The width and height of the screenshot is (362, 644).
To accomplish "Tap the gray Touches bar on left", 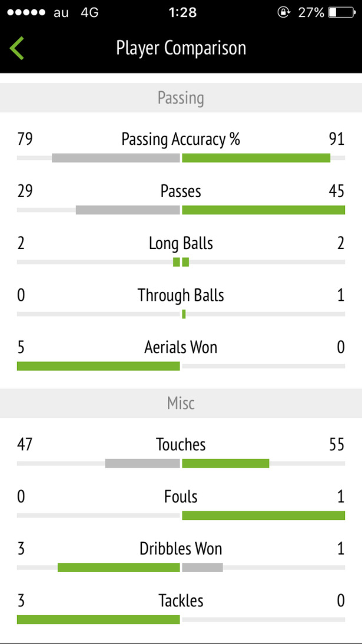I will click(142, 463).
